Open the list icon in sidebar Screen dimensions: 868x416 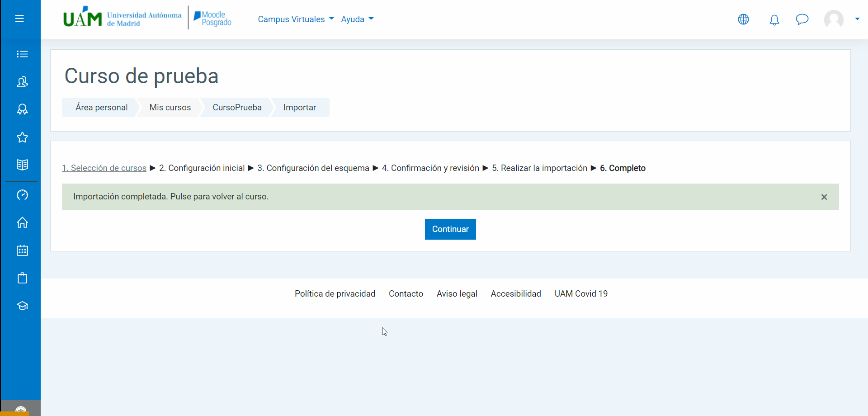(x=22, y=54)
